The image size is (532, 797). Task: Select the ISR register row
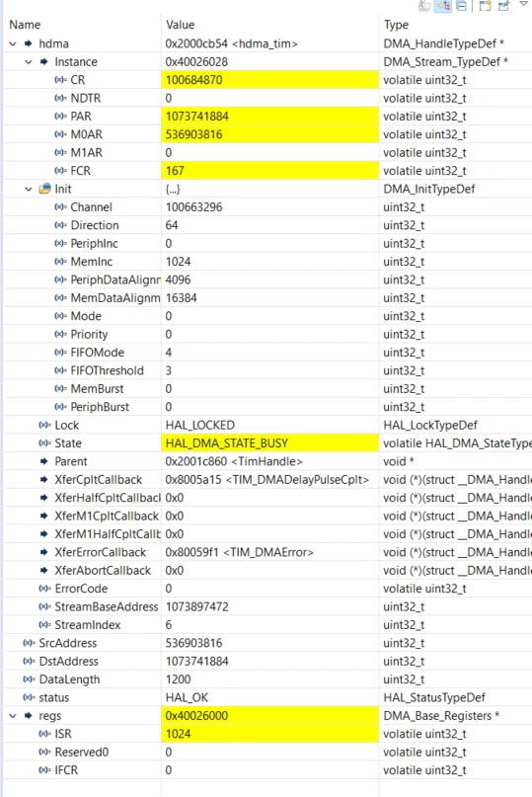click(267, 734)
